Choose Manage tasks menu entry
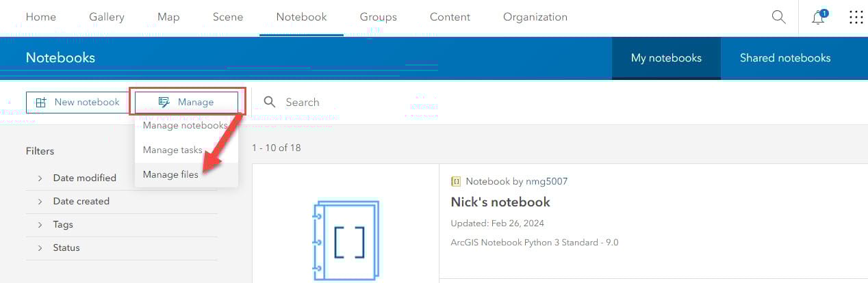 pos(173,150)
